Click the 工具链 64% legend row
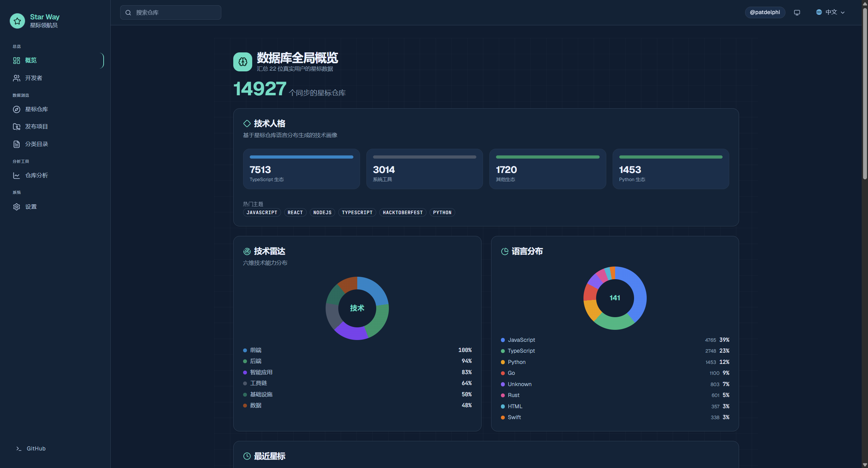Viewport: 868px width, 468px height. coord(357,384)
